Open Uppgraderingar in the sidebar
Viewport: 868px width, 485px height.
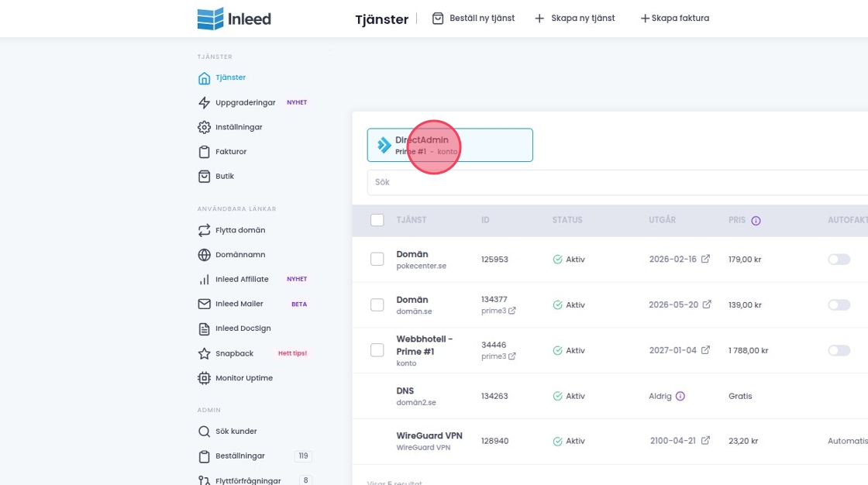pyautogui.click(x=244, y=102)
